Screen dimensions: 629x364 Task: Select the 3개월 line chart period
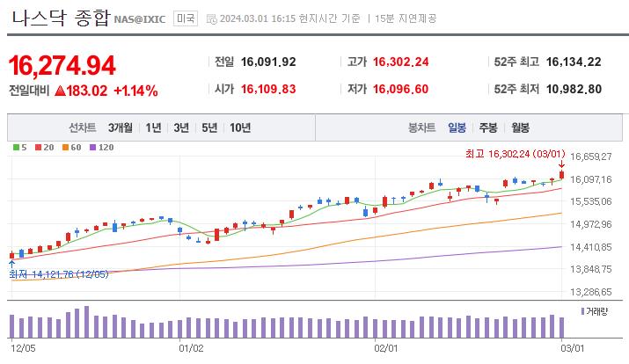pos(120,127)
